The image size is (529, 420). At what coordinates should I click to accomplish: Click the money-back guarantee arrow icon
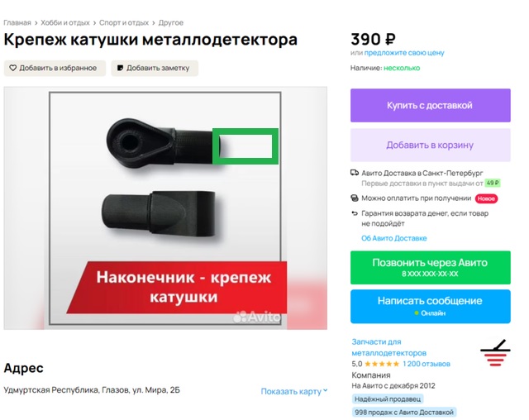(355, 213)
